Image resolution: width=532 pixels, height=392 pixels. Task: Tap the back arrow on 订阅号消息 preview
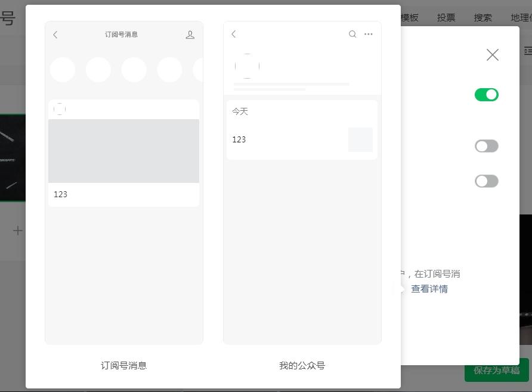[55, 35]
